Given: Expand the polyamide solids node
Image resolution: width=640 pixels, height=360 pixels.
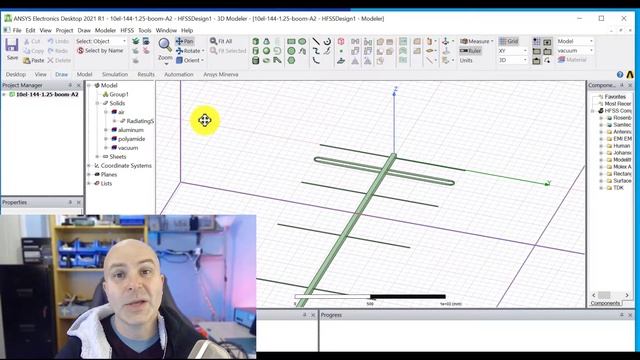Looking at the screenshot, I should [x=106, y=139].
